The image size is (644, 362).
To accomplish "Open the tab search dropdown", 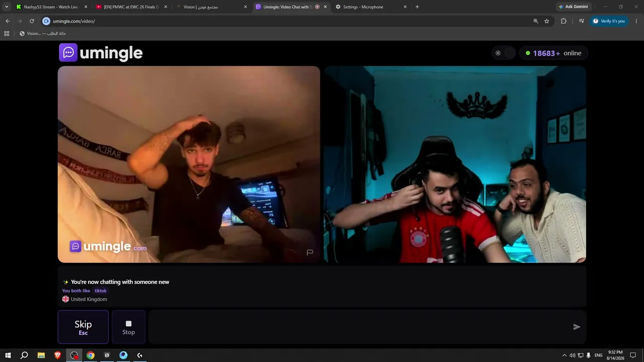I will 7,7.
